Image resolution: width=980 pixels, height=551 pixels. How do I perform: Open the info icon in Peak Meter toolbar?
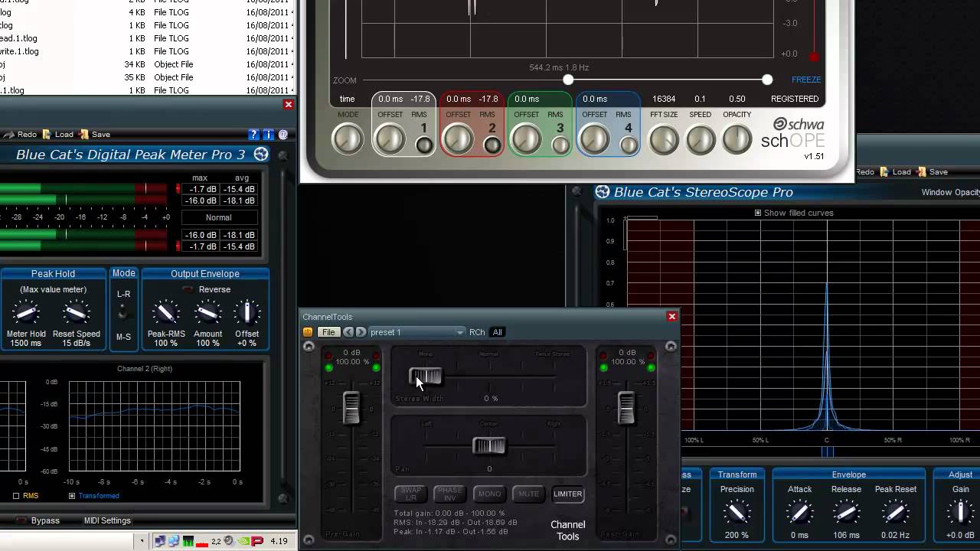(269, 135)
